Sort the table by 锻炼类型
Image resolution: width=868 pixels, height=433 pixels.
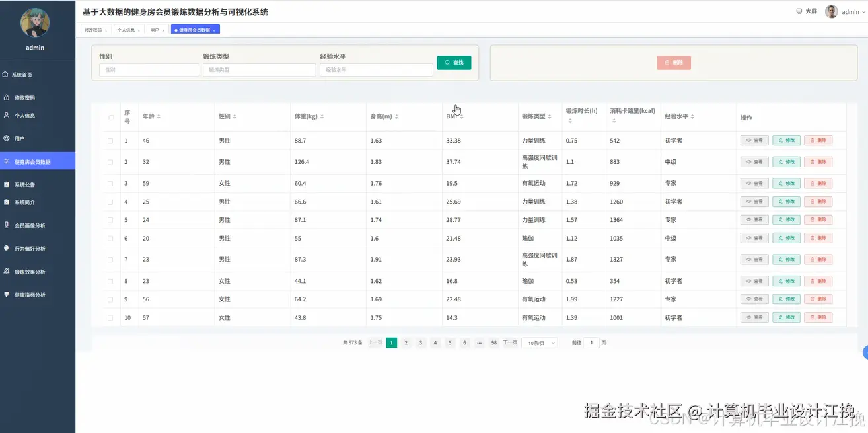(551, 116)
